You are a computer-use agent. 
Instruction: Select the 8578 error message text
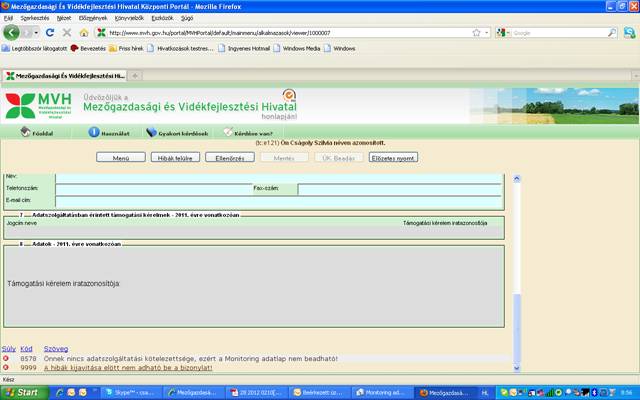(191, 359)
